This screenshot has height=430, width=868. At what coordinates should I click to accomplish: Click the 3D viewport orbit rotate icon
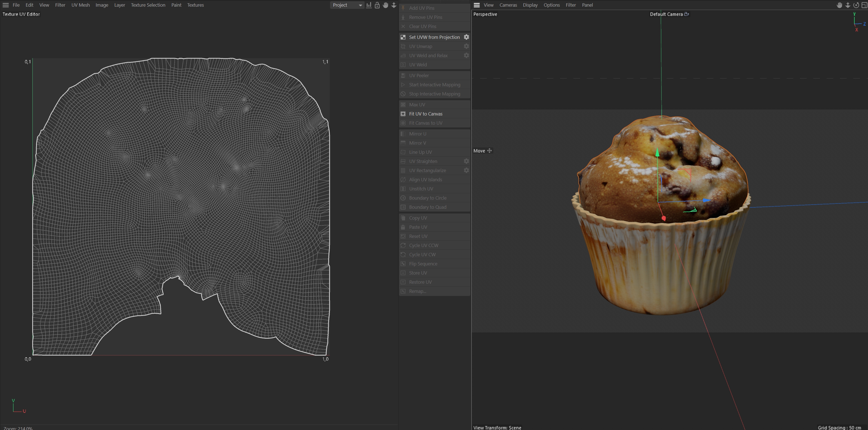(x=856, y=5)
